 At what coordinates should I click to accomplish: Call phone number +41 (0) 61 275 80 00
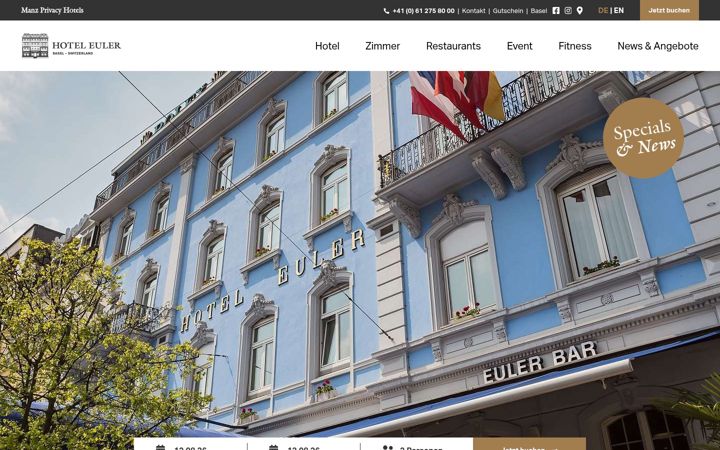423,11
